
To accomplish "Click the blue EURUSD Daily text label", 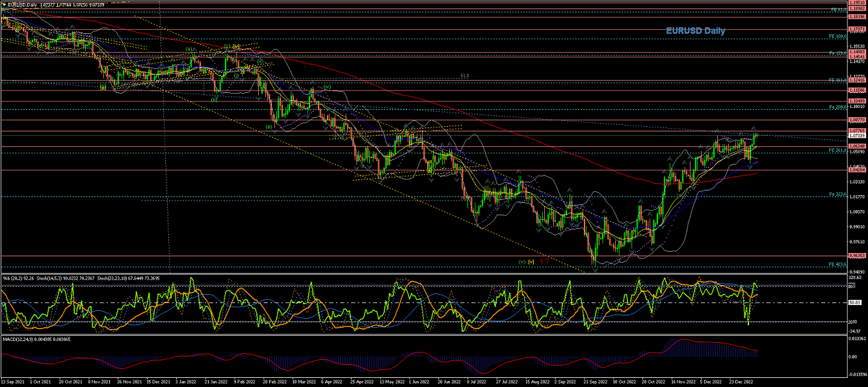I will coord(695,31).
